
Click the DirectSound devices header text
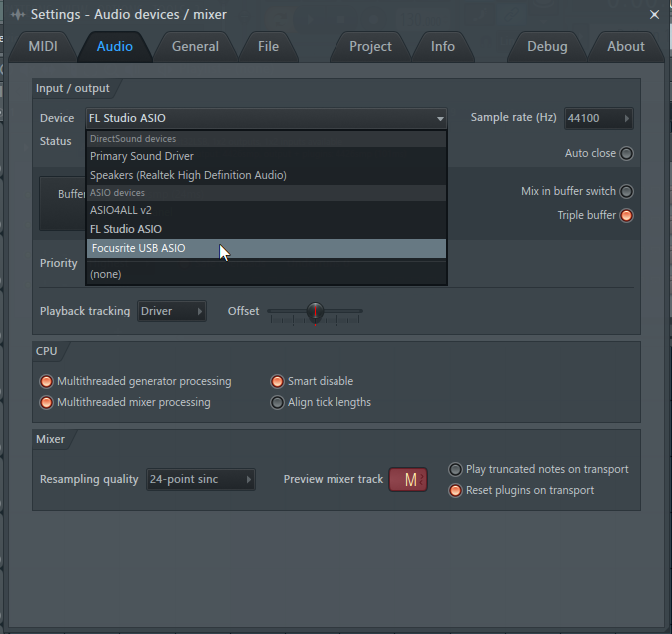click(x=133, y=139)
